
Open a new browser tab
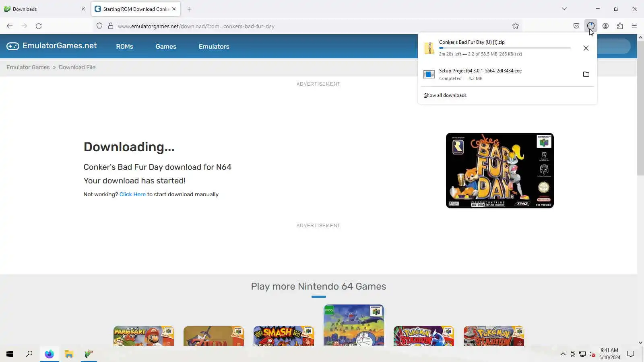(x=189, y=9)
